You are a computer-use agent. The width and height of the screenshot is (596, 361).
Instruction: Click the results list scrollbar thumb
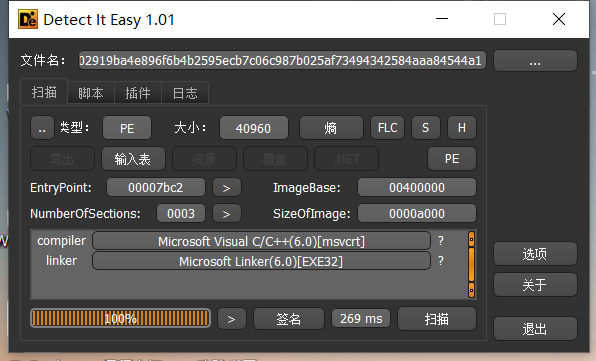(x=471, y=264)
